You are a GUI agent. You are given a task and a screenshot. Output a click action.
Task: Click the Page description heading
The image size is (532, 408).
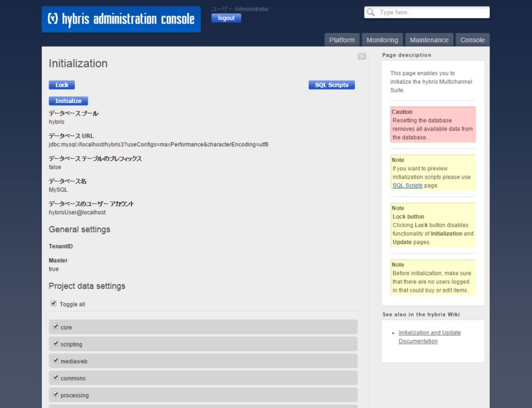(x=407, y=55)
